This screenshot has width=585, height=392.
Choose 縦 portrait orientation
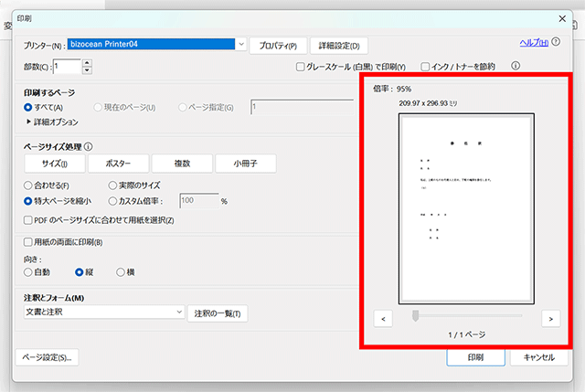pyautogui.click(x=80, y=272)
